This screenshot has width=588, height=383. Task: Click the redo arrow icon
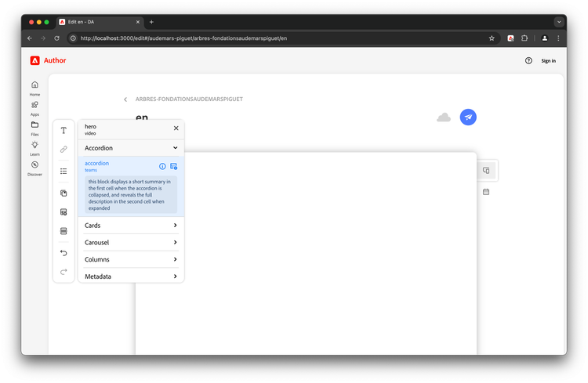coord(64,272)
